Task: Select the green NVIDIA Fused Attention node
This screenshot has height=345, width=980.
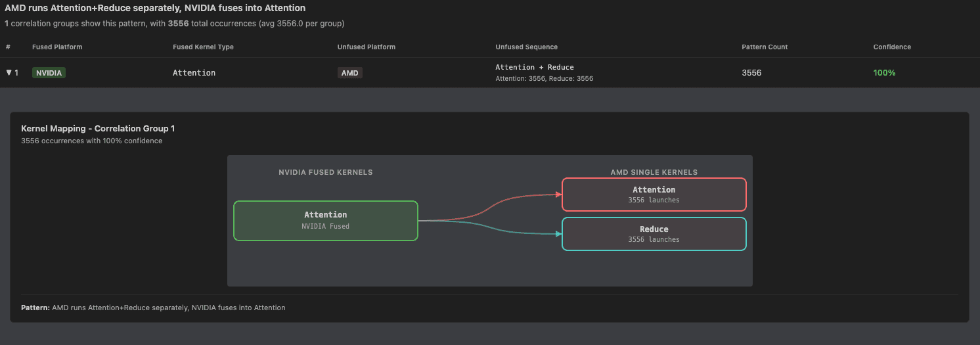Action: click(x=326, y=220)
